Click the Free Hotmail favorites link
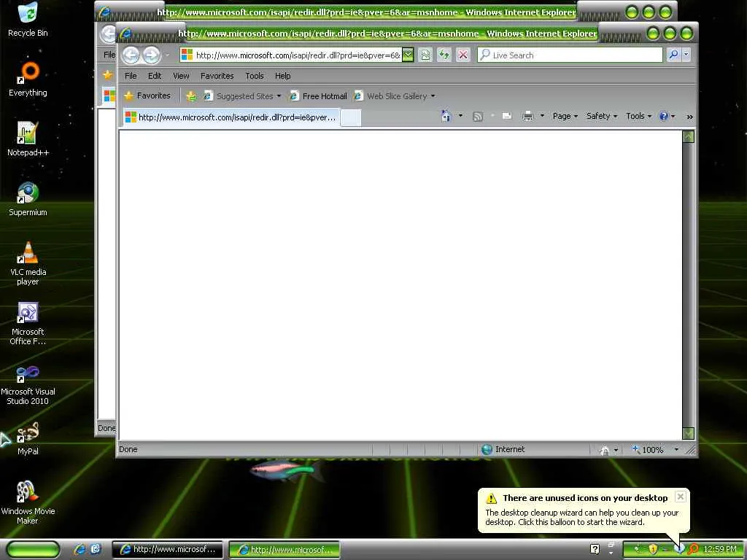 [x=319, y=96]
